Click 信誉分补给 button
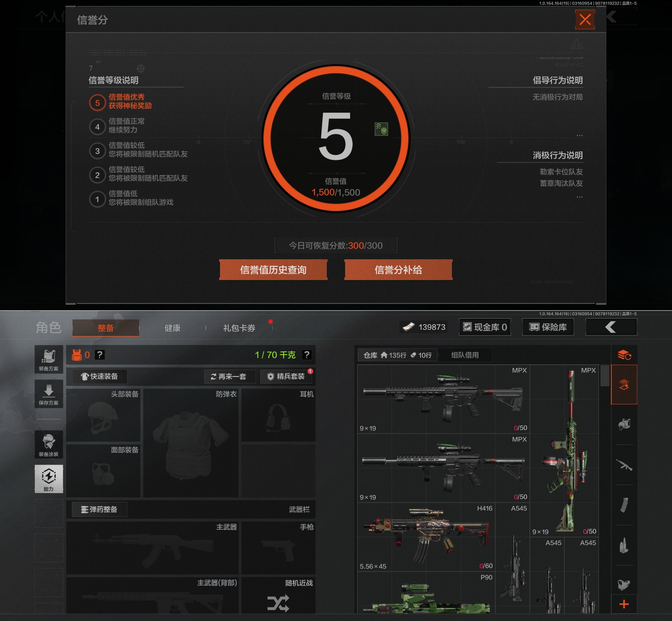This screenshot has height=621, width=672. tap(398, 270)
